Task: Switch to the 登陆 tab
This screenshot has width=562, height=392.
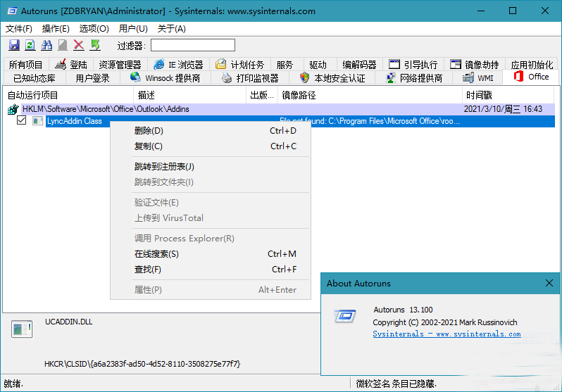Action: coord(71,65)
